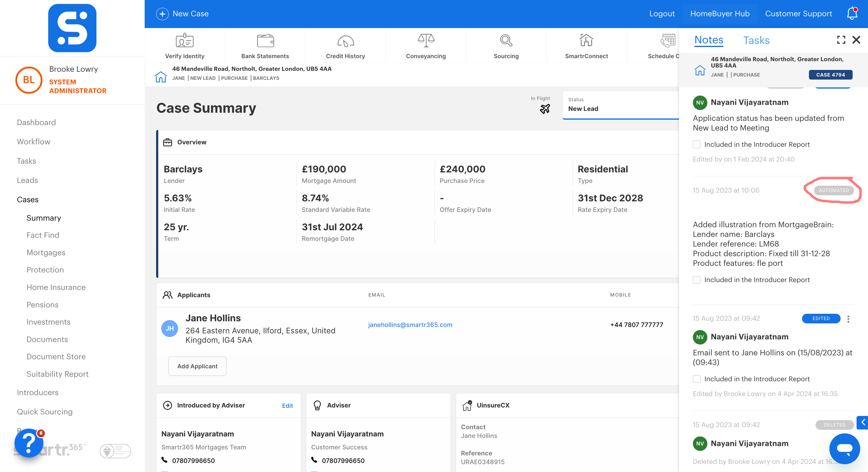Click notes panel home icon
Image resolution: width=868 pixels, height=472 pixels.
coord(700,70)
